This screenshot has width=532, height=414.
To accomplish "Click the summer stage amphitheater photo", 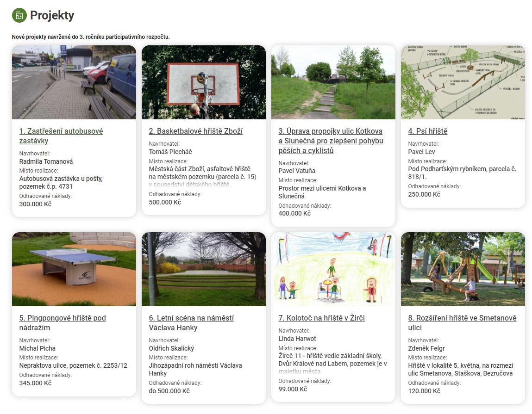I will click(204, 269).
